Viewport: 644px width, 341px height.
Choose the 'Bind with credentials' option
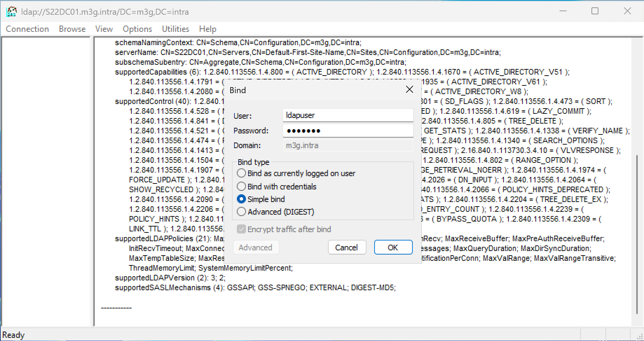tap(241, 186)
